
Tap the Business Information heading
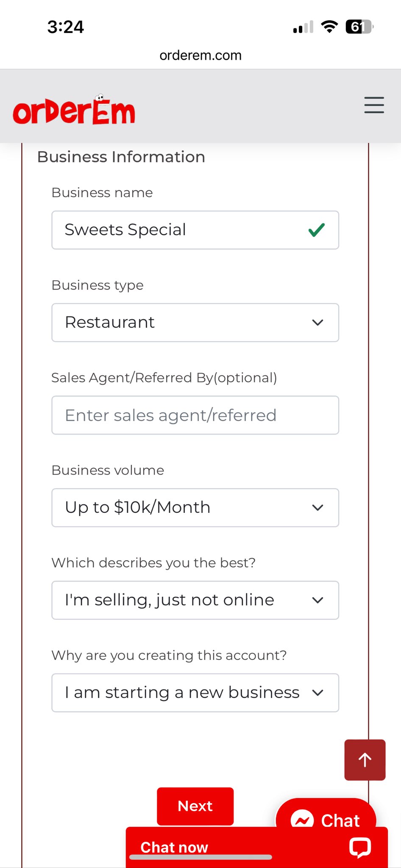coord(121,157)
